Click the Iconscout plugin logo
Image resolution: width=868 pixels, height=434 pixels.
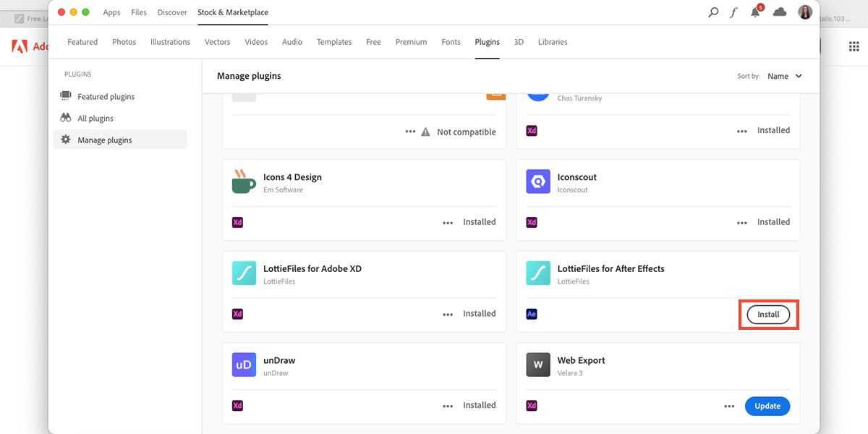click(538, 182)
